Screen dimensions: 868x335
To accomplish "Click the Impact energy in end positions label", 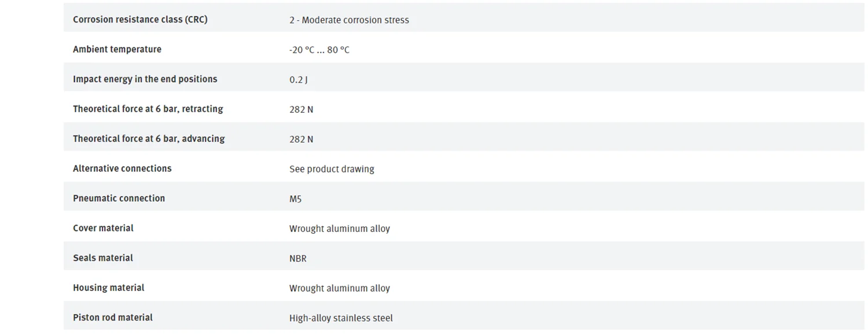I will tap(145, 79).
